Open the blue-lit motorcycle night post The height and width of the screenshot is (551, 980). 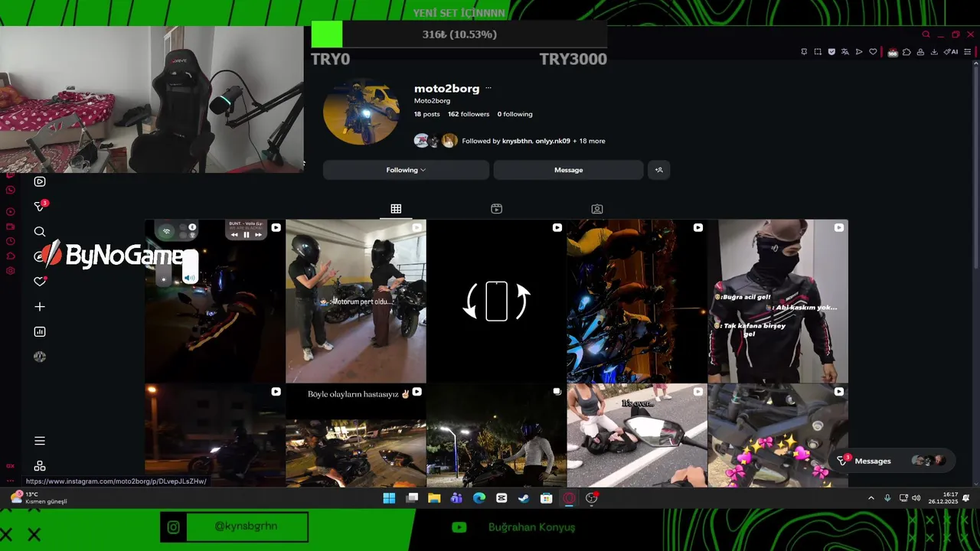(637, 302)
